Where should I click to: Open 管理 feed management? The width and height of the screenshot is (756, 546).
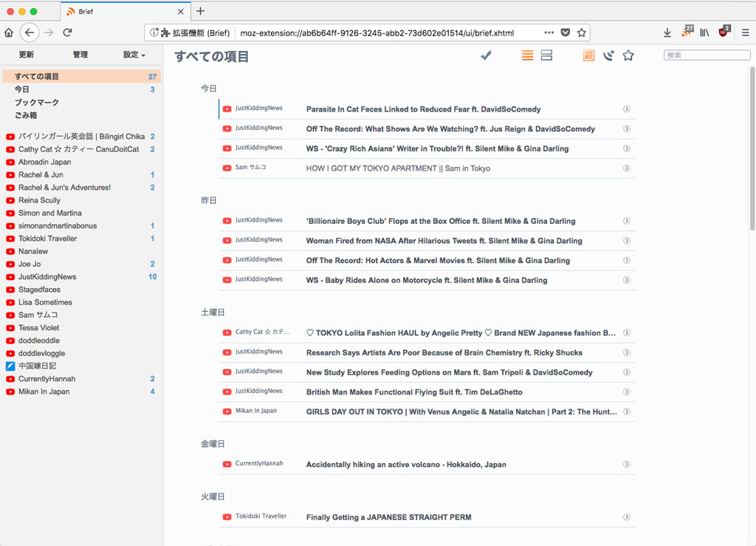pos(80,55)
